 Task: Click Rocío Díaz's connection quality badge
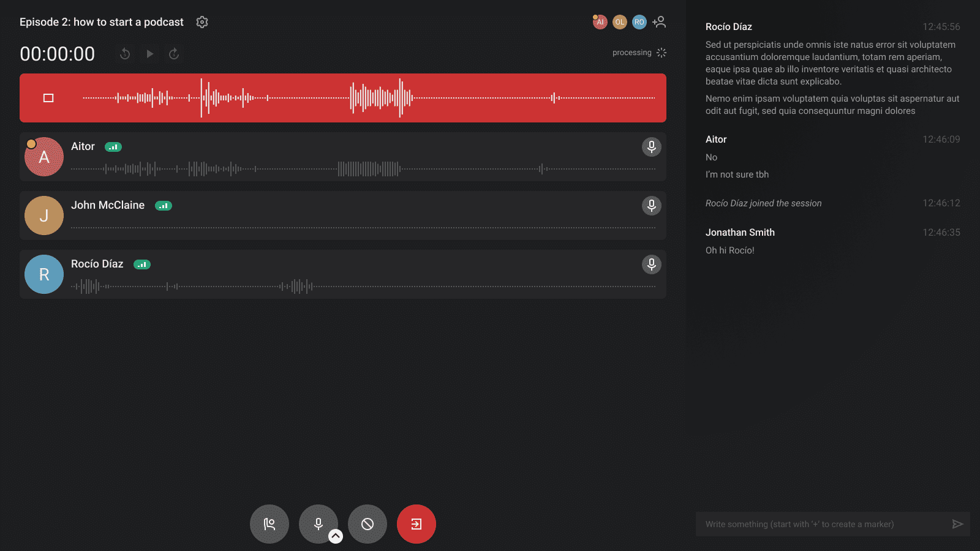[142, 264]
